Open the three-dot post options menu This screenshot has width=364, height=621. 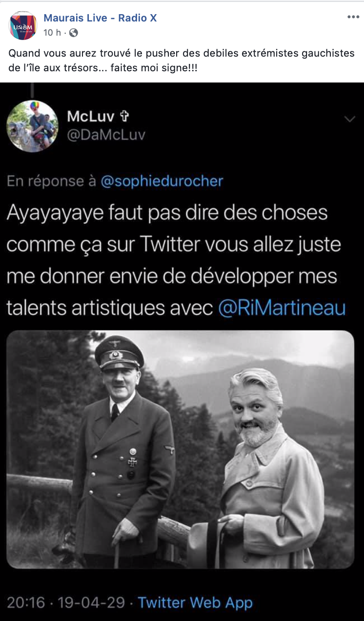[353, 17]
